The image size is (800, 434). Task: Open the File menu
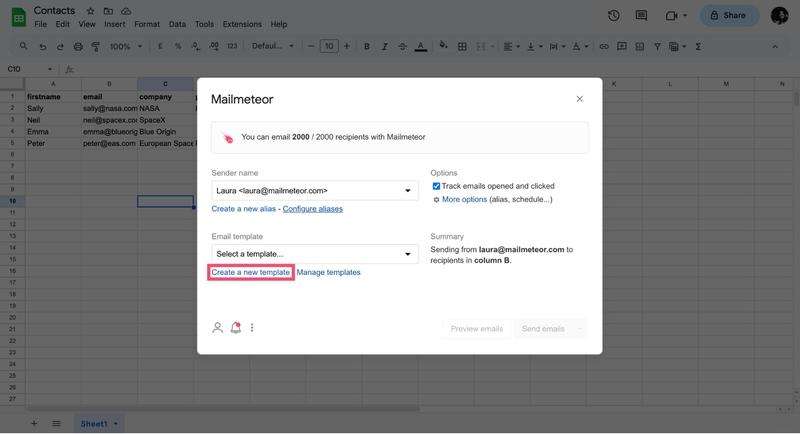click(x=40, y=24)
